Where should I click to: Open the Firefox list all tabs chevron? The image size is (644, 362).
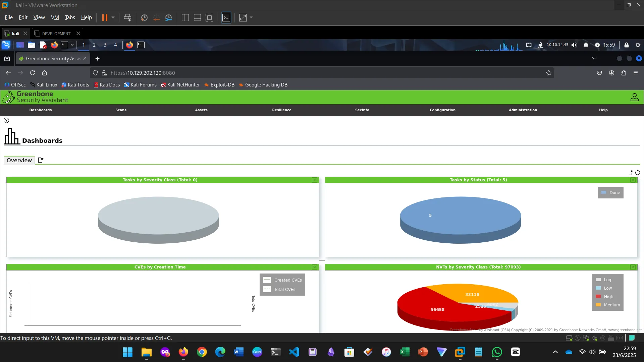(x=594, y=58)
